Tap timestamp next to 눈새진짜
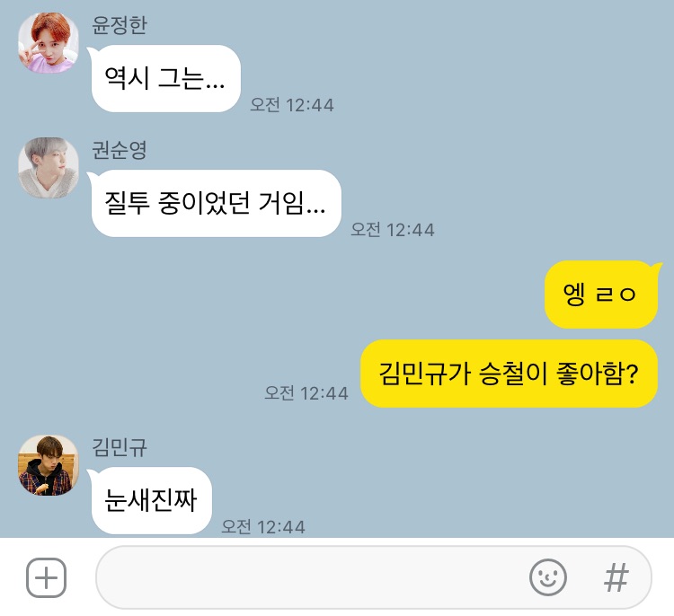Image resolution: width=674 pixels, height=616 pixels. pos(263,526)
